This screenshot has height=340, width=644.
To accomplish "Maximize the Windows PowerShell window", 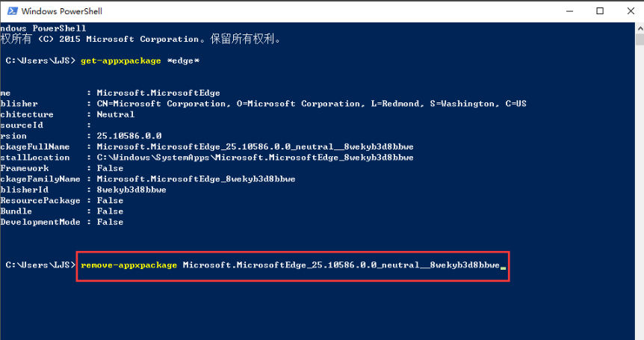I will pyautogui.click(x=600, y=11).
